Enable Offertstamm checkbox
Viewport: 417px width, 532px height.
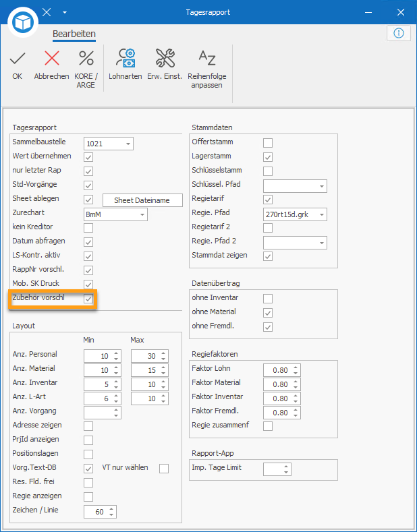click(x=268, y=143)
